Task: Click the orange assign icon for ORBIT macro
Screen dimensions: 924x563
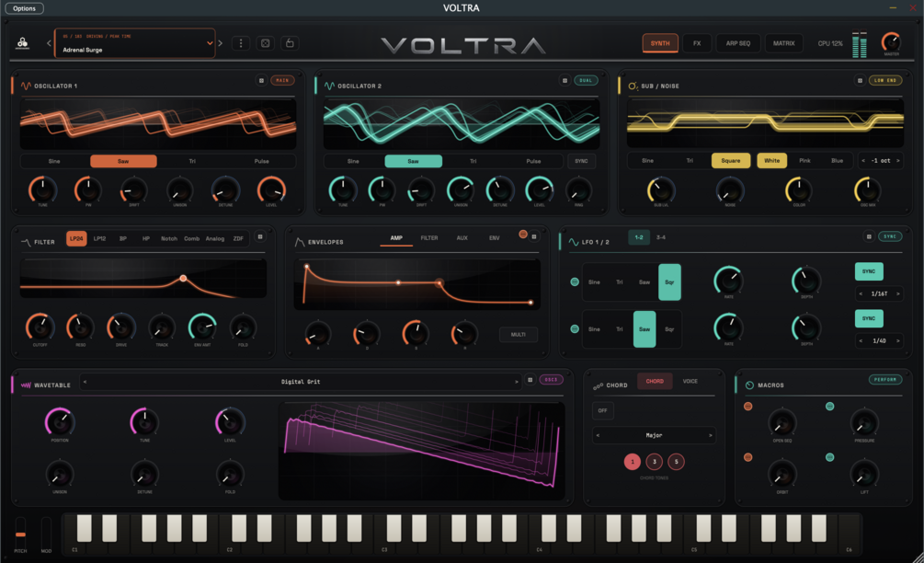Action: pyautogui.click(x=747, y=457)
